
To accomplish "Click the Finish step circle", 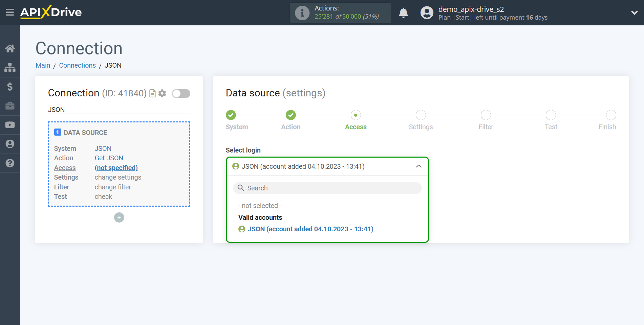I will click(611, 115).
